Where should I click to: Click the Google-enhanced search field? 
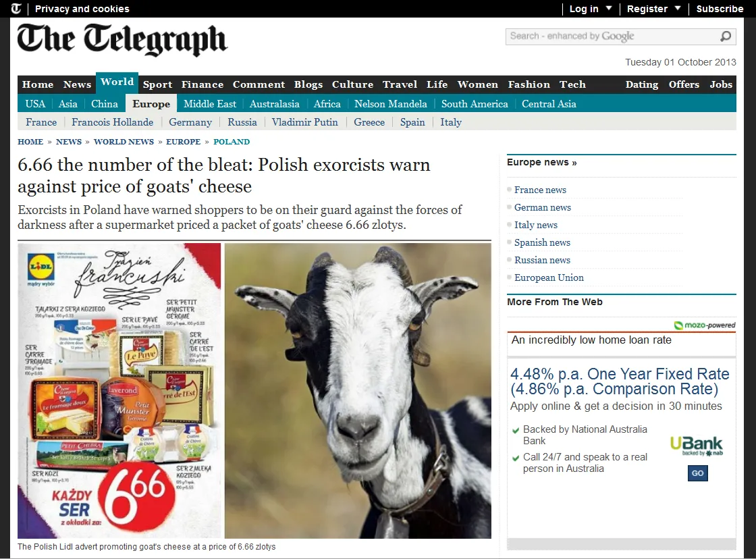(612, 36)
